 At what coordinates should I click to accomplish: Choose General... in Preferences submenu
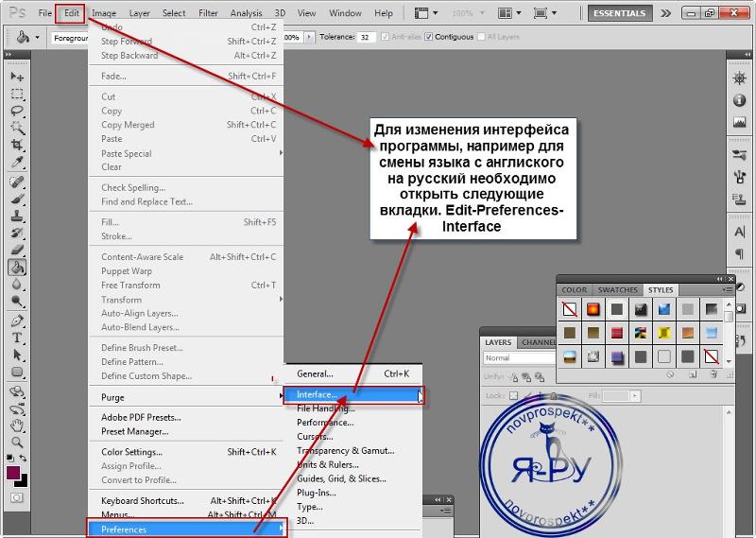click(x=353, y=373)
